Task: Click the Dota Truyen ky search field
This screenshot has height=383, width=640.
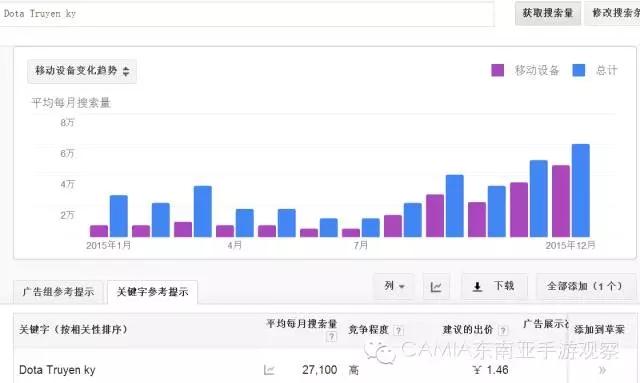Action: 247,14
